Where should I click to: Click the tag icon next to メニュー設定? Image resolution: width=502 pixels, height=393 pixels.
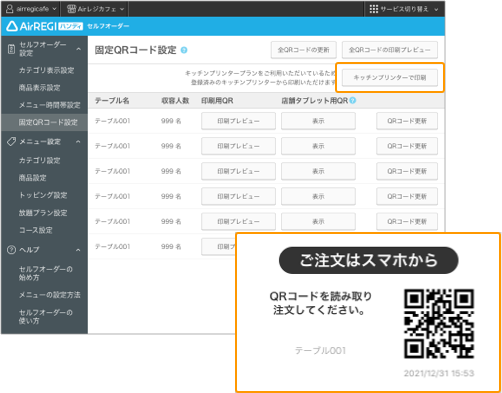point(11,142)
